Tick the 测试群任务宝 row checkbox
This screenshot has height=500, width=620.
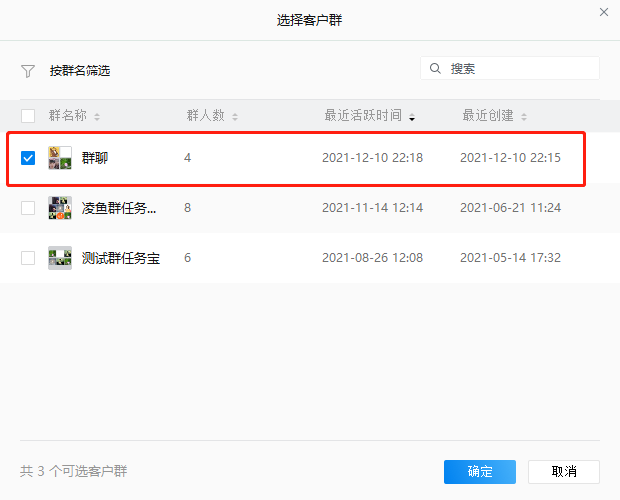28,258
